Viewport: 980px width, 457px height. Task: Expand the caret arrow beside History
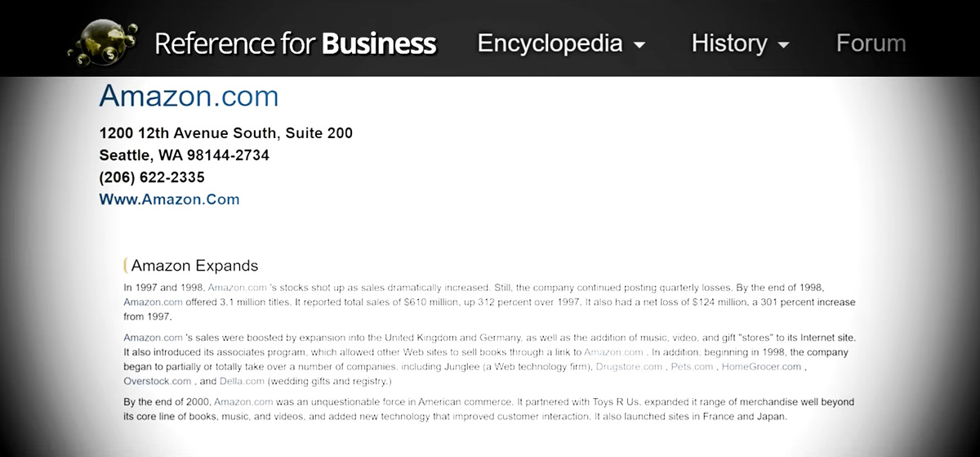pos(784,45)
